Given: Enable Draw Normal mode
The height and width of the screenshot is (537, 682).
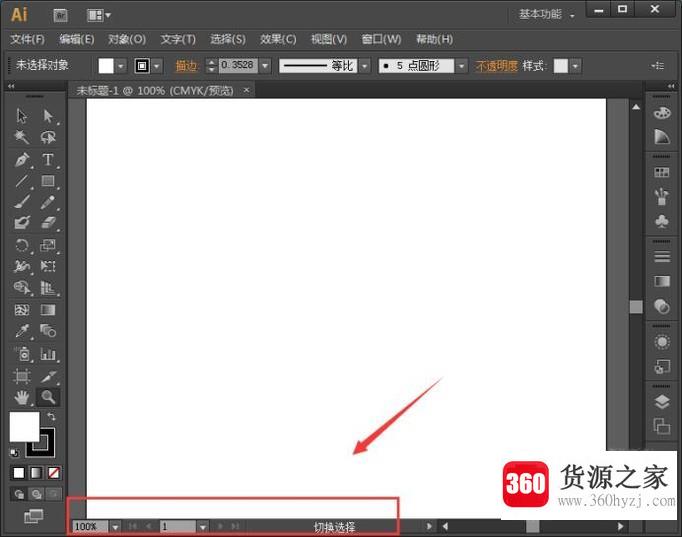Looking at the screenshot, I should pyautogui.click(x=19, y=494).
